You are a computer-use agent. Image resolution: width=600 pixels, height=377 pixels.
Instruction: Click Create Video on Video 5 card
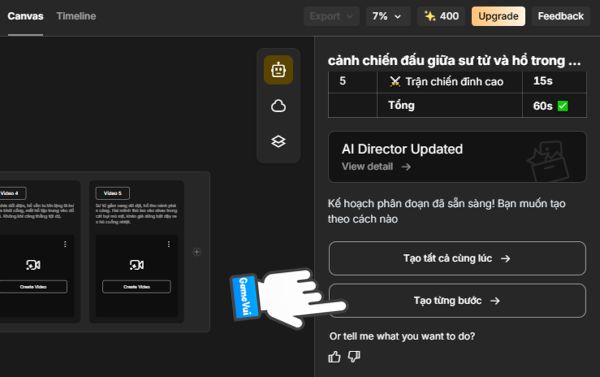coord(137,287)
